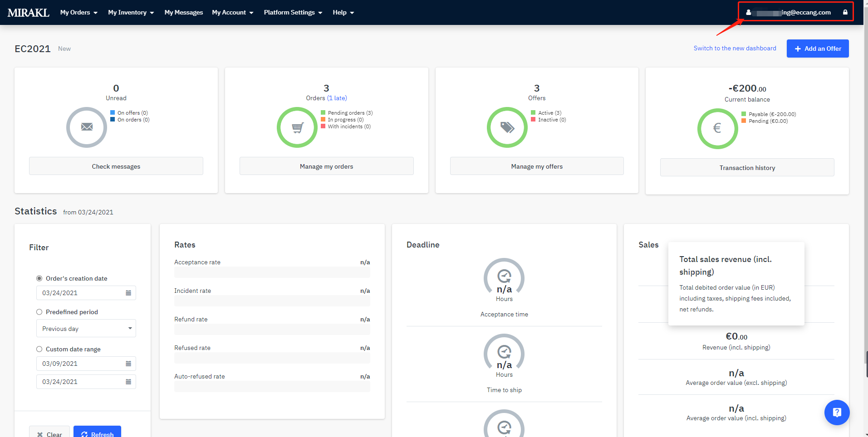Click the -€200.00 current balance amount
The height and width of the screenshot is (437, 868).
point(747,88)
